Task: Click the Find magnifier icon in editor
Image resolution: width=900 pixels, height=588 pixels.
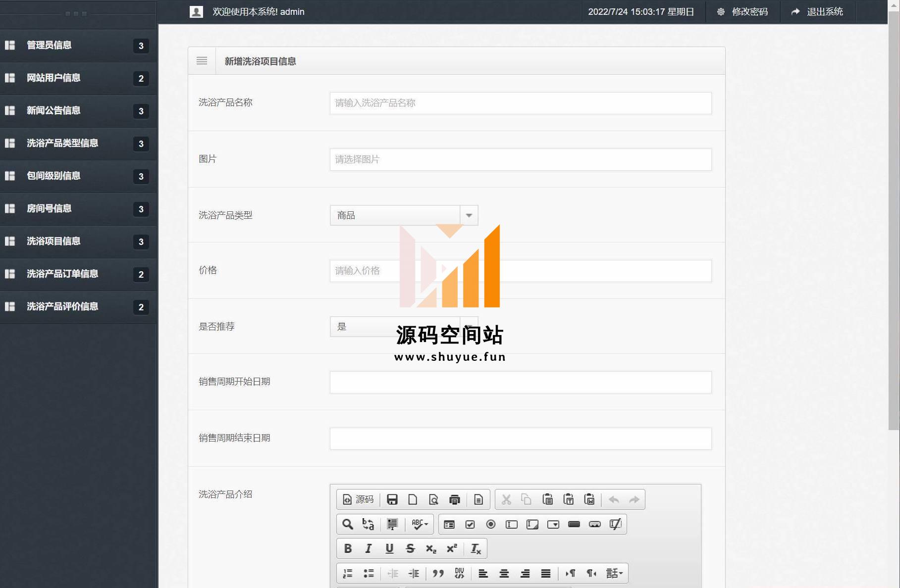Action: click(348, 524)
